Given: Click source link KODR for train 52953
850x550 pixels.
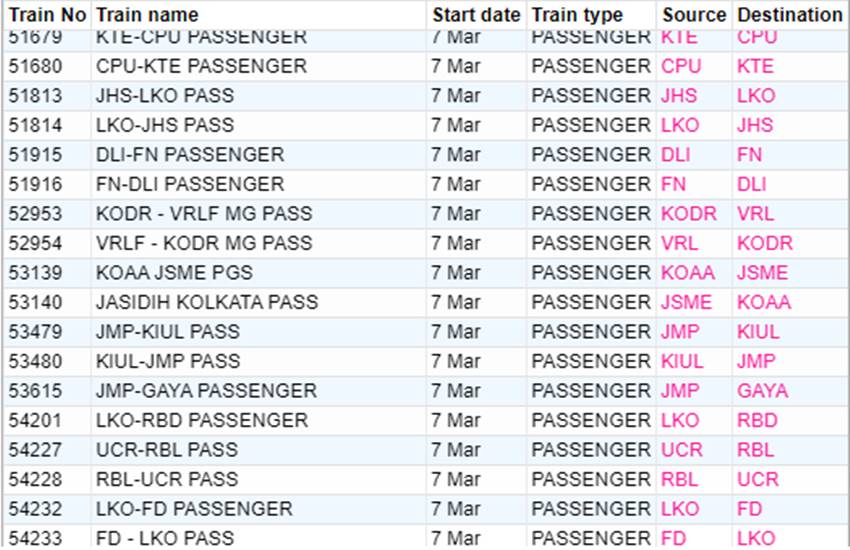Looking at the screenshot, I should coord(690,214).
